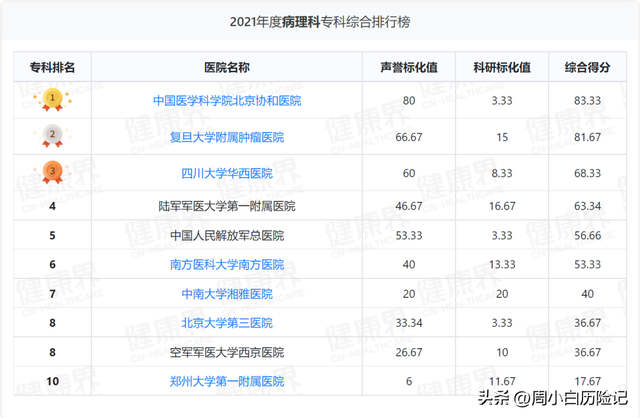Select the title 2021年度病理科专科综合排行榜
This screenshot has height=418, width=640.
click(x=320, y=22)
